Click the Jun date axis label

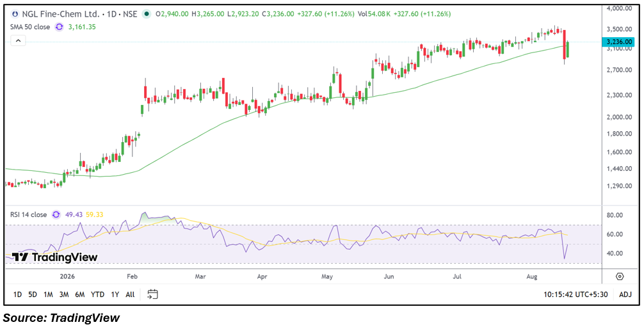[x=388, y=276]
